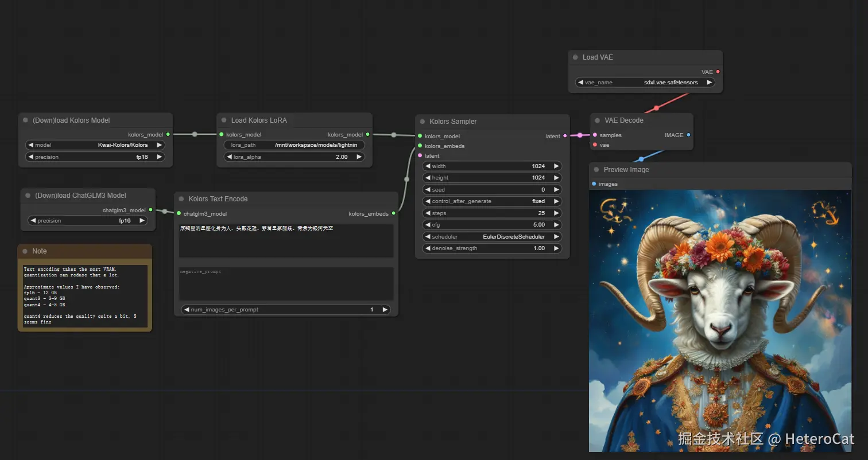The height and width of the screenshot is (460, 868).
Task: Open ChatGLM3 Model precision fp16 combo
Action: 88,221
